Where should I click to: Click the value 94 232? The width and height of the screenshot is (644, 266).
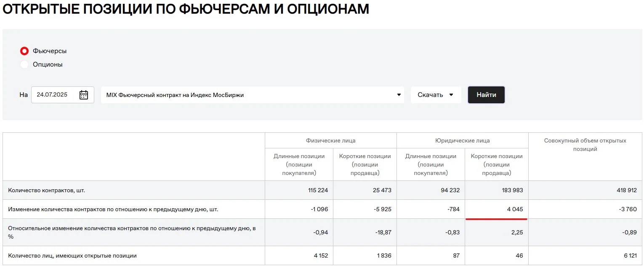pyautogui.click(x=450, y=190)
